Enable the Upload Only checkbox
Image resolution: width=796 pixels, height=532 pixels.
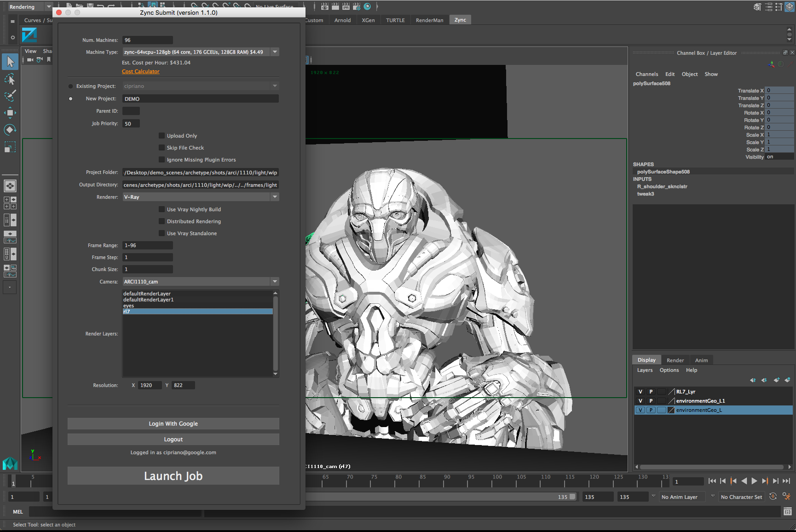click(x=162, y=136)
